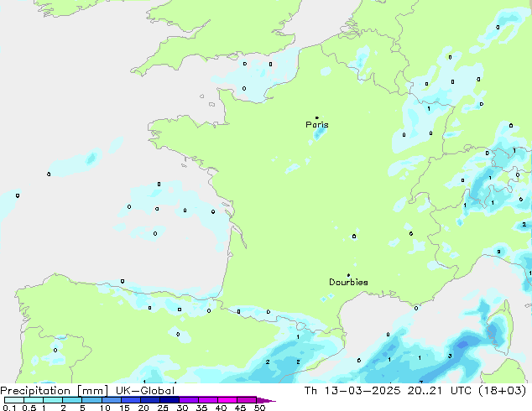Click the 35–40 mm legend color swatch

pyautogui.click(x=207, y=400)
